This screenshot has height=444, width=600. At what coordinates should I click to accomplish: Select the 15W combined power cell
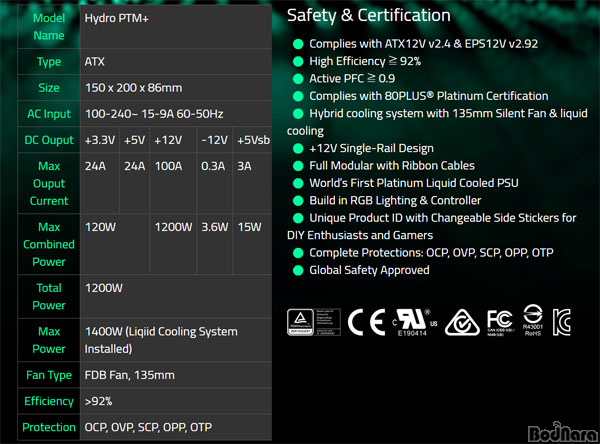click(253, 244)
